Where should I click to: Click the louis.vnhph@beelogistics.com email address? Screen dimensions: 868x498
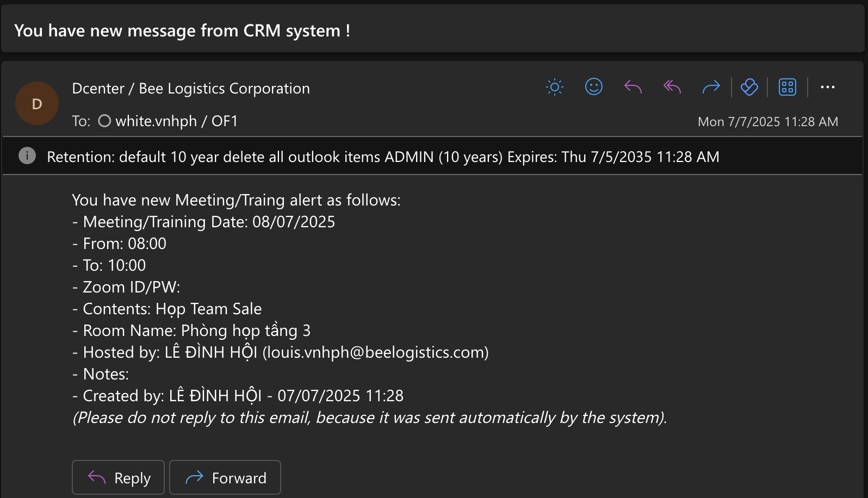[x=375, y=352]
